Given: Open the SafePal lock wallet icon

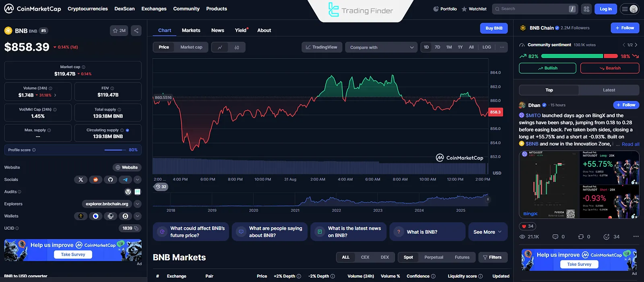Looking at the screenshot, I should click(x=125, y=216).
